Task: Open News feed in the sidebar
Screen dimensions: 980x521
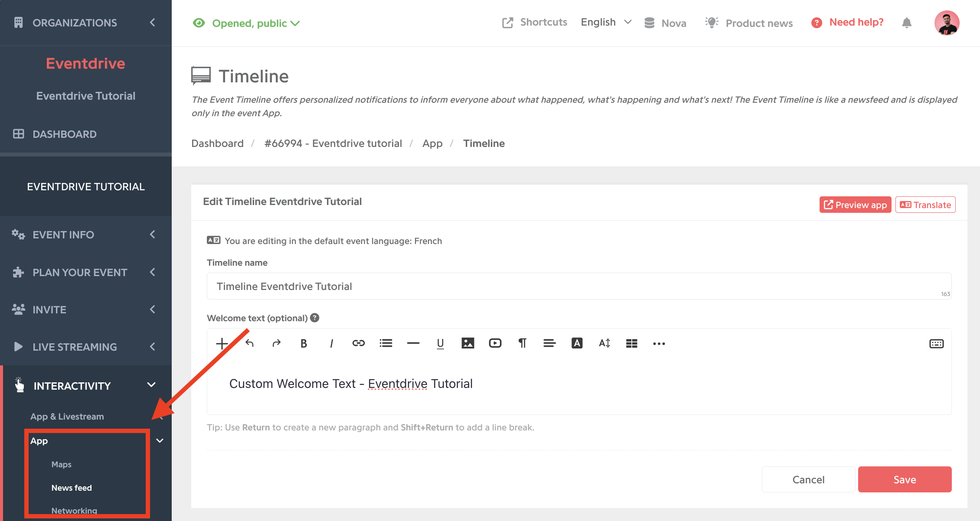Action: 72,488
